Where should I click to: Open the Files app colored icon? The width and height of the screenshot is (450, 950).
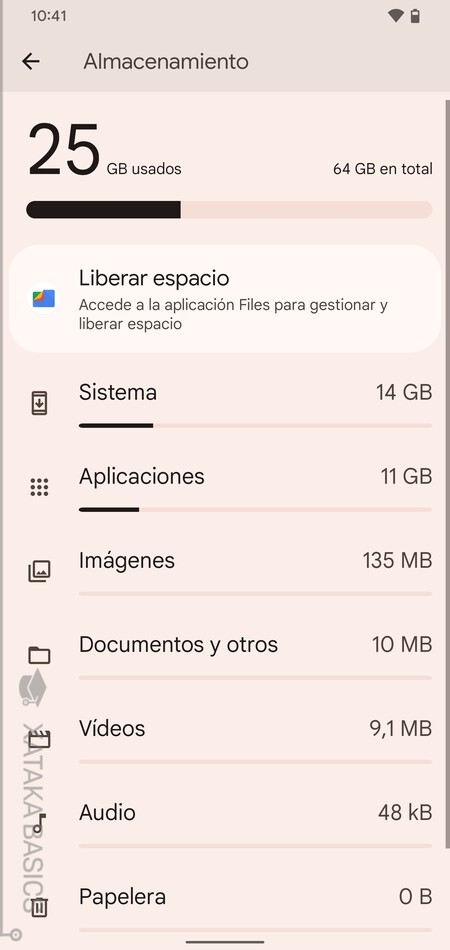44,298
